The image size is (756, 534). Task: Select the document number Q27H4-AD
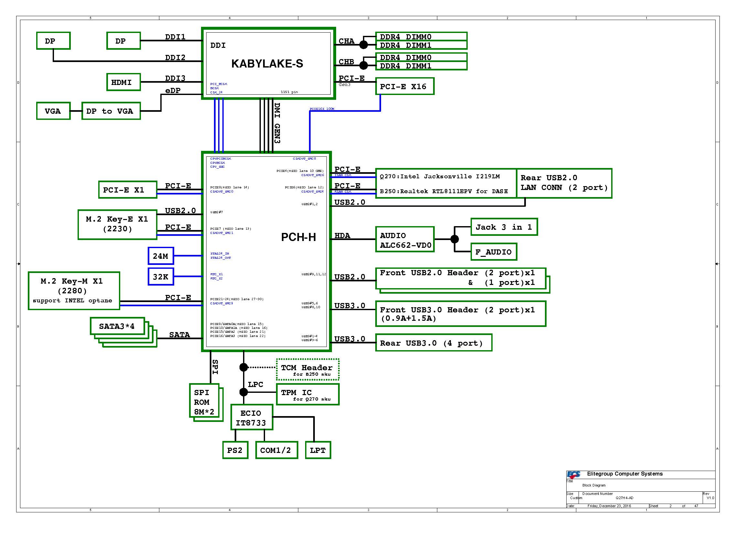point(624,498)
